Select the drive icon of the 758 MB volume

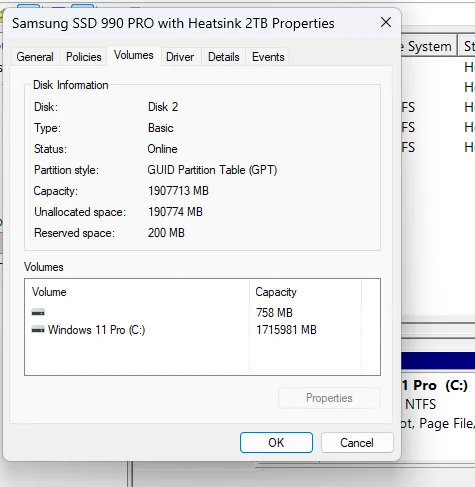38,313
